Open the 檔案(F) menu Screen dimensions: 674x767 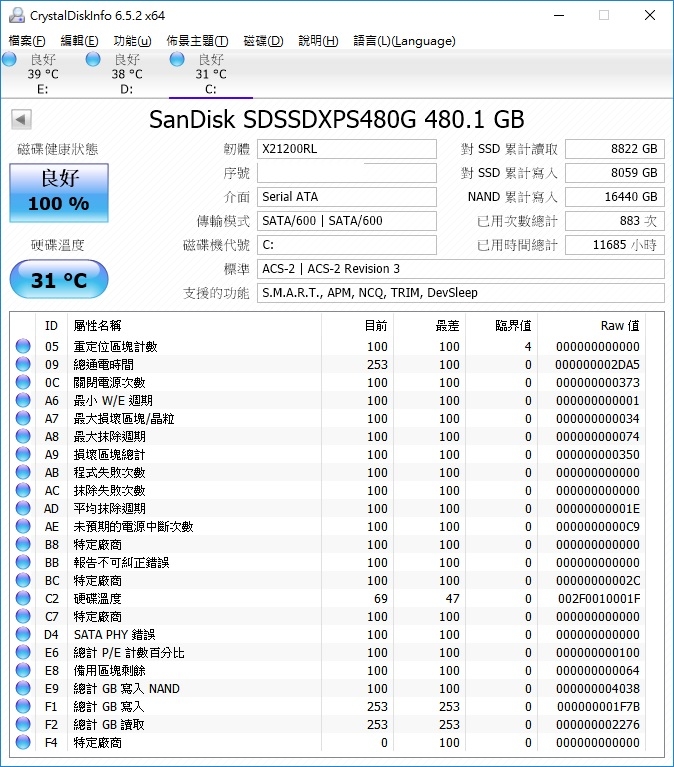coord(27,41)
